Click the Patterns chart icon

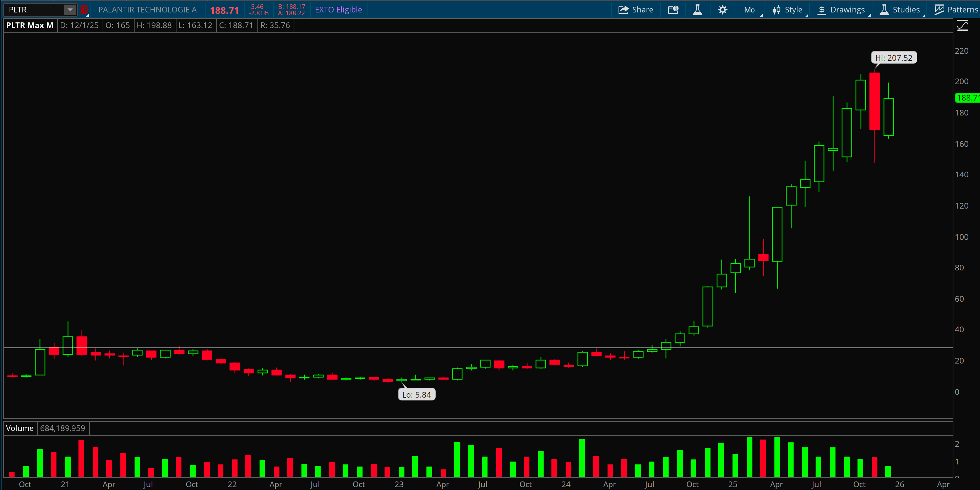939,10
